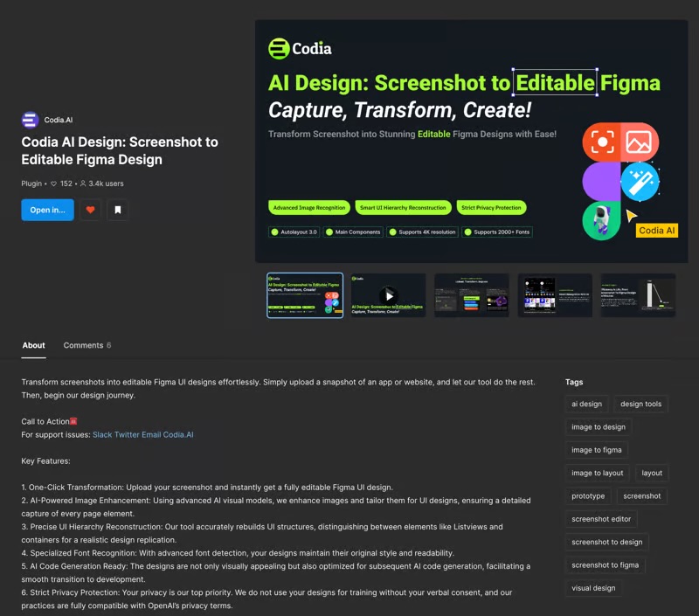Click the "visual design" tag
Image resolution: width=699 pixels, height=616 pixels.
click(x=593, y=588)
